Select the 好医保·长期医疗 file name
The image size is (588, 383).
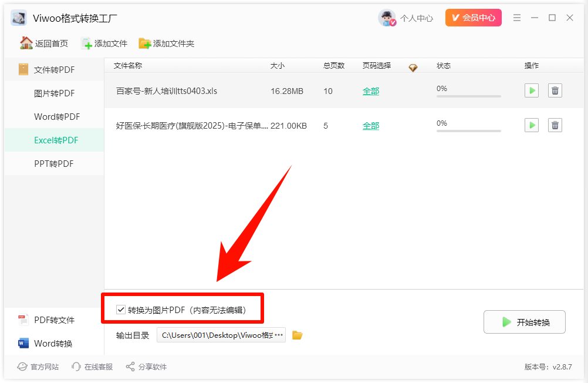click(192, 126)
